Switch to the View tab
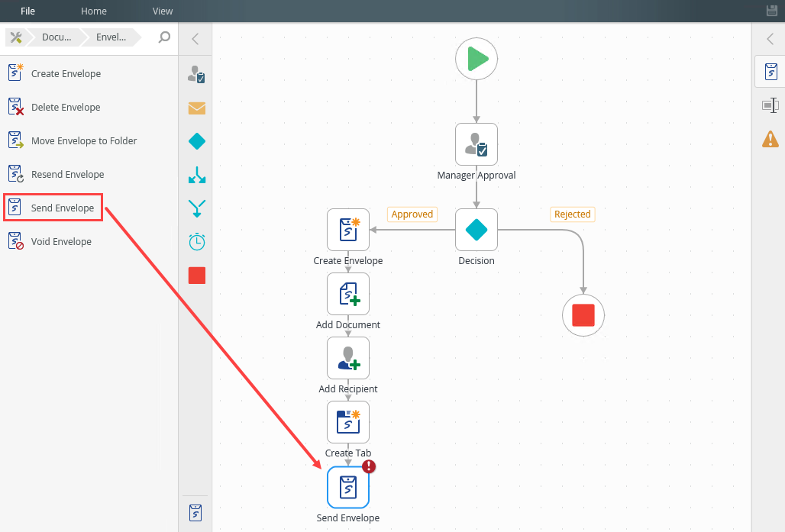 click(x=163, y=11)
